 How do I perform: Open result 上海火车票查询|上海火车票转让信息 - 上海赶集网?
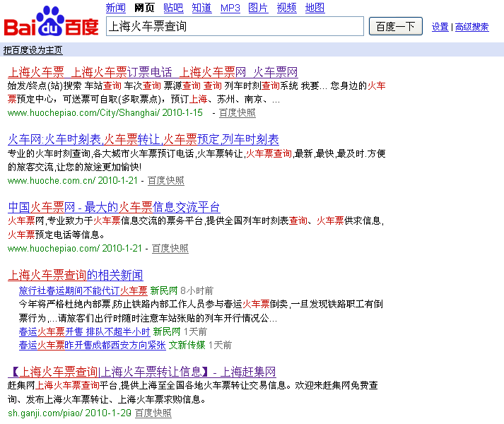[x=142, y=372]
